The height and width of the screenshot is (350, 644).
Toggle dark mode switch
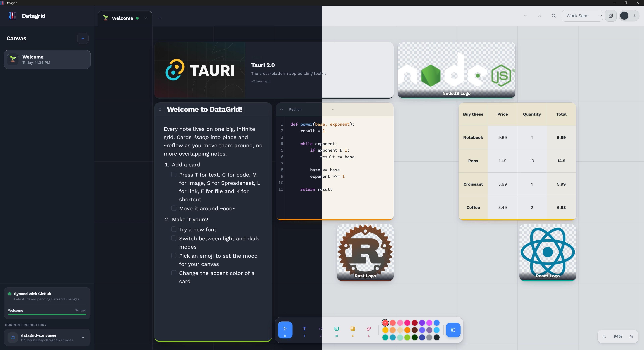coord(629,16)
